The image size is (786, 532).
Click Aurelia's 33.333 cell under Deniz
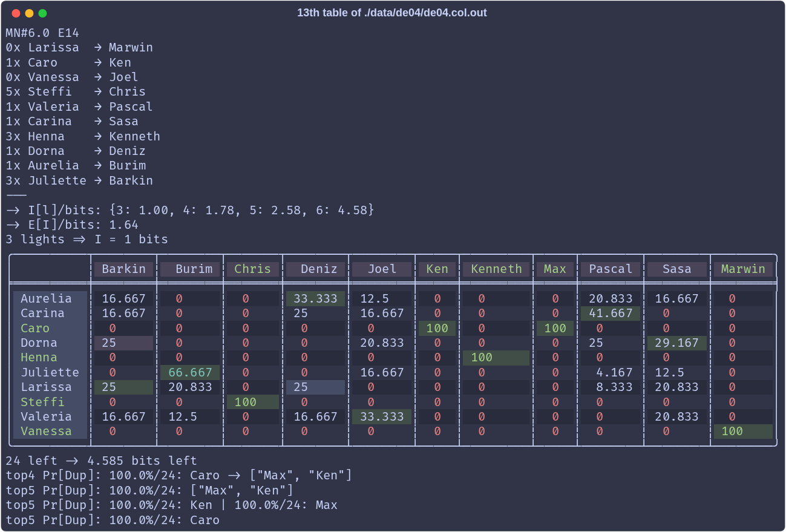(x=315, y=298)
